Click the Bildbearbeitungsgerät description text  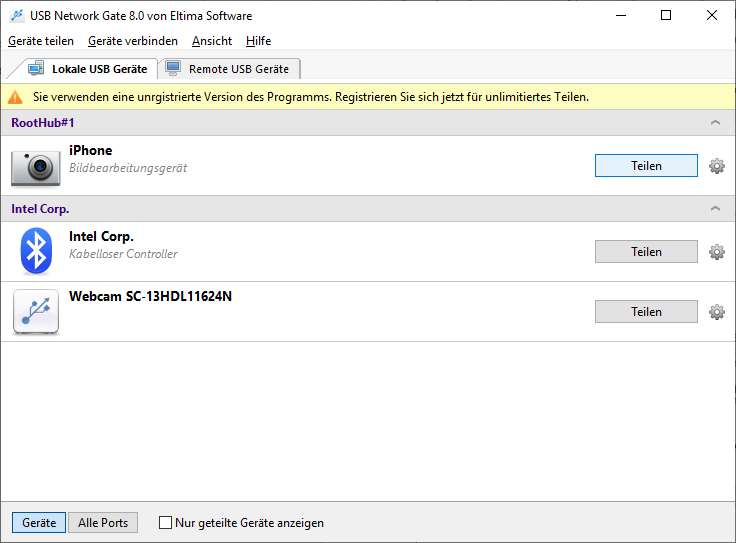tap(128, 168)
